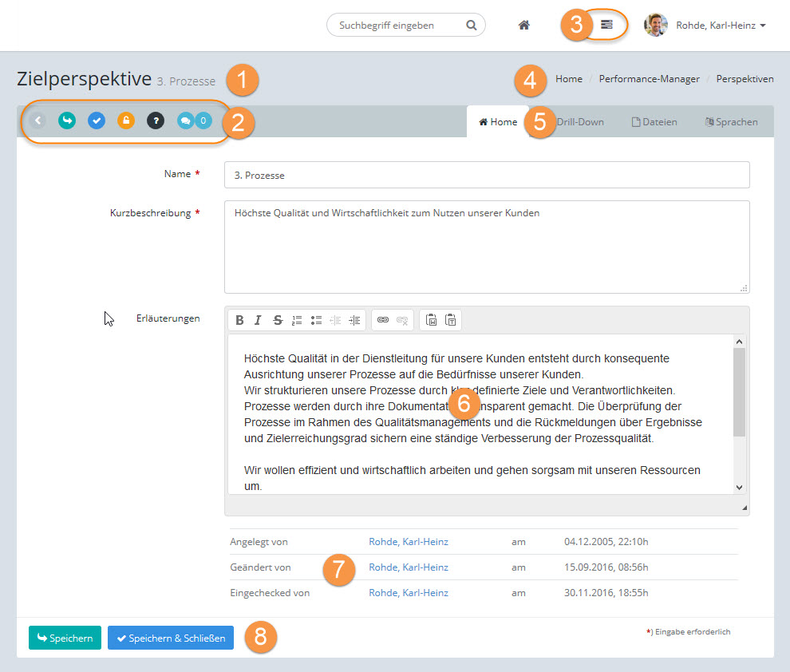This screenshot has width=790, height=672.
Task: Switch to the Dateien tab
Action: [654, 122]
